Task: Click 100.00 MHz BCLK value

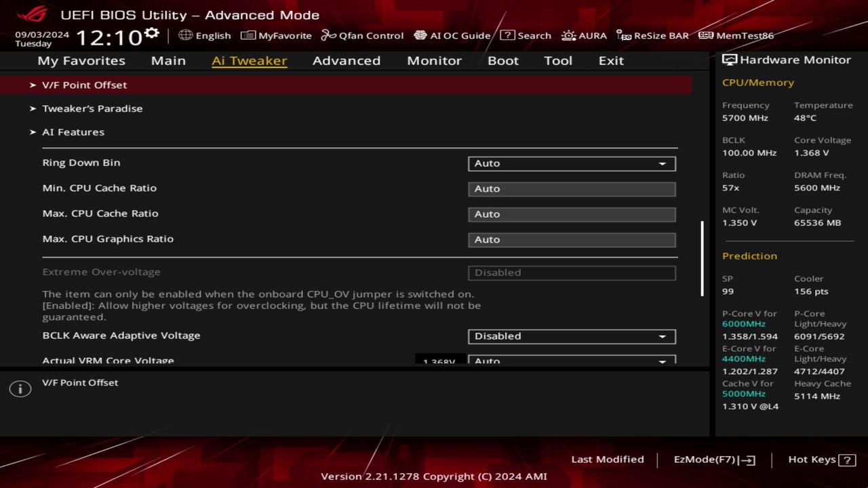Action: 749,153
